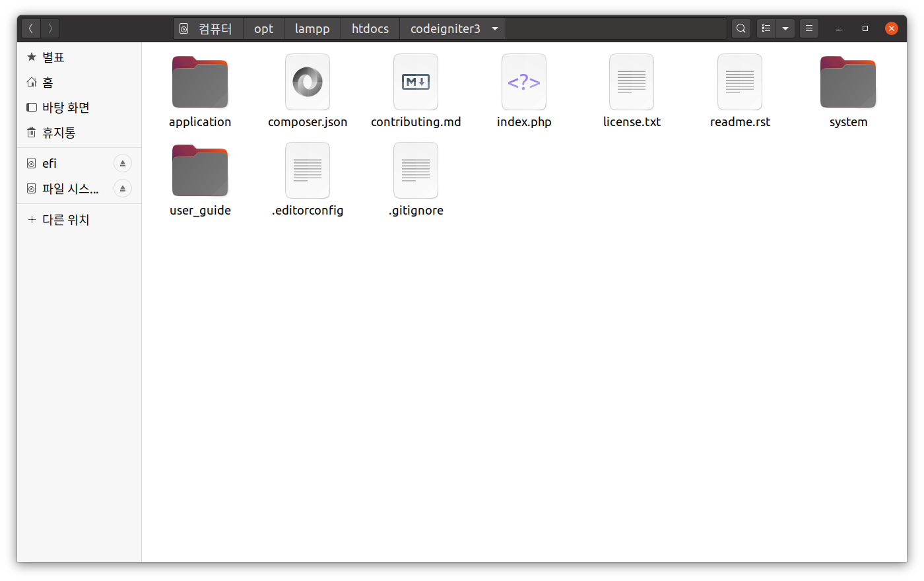924x581 pixels.
Task: Go to htdocs in the path bar
Action: 370,28
